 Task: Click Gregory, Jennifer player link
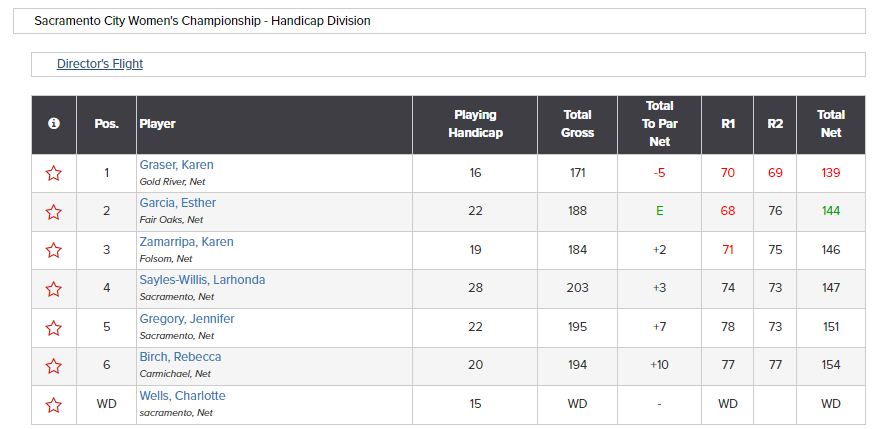(187, 319)
